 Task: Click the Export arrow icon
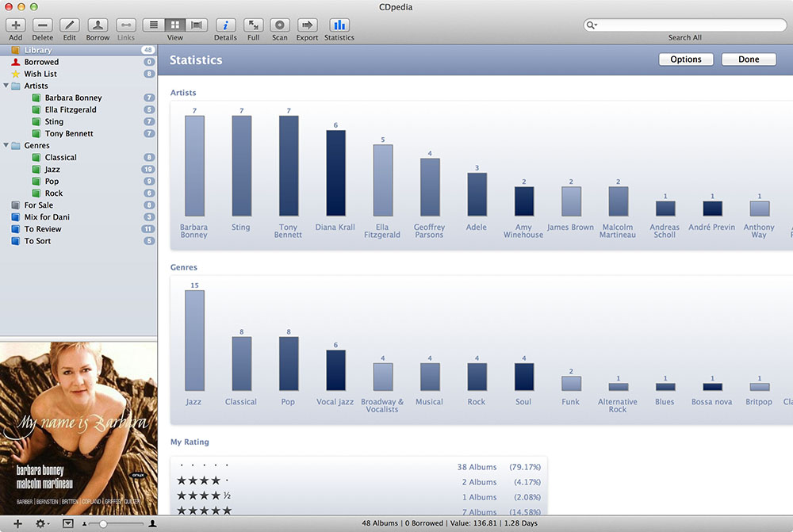point(307,25)
